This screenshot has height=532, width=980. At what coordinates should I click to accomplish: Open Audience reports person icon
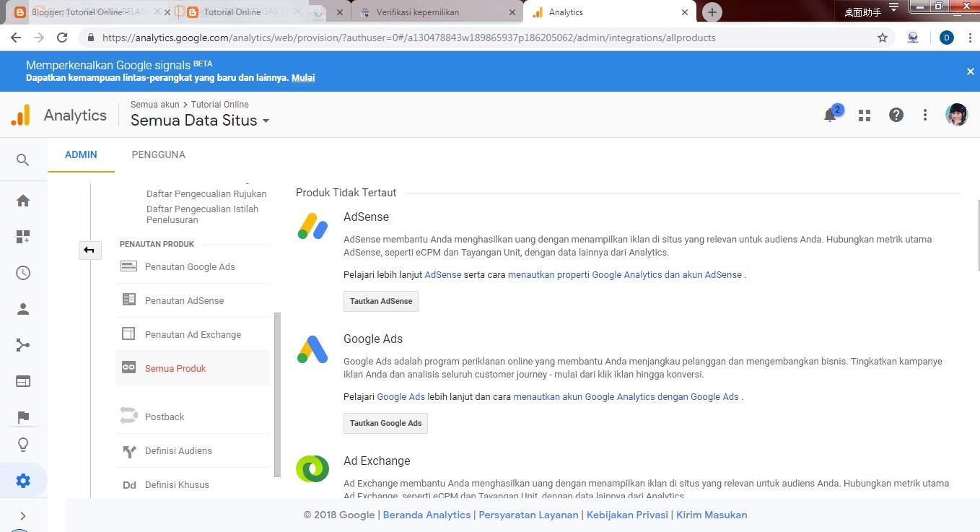coord(23,309)
